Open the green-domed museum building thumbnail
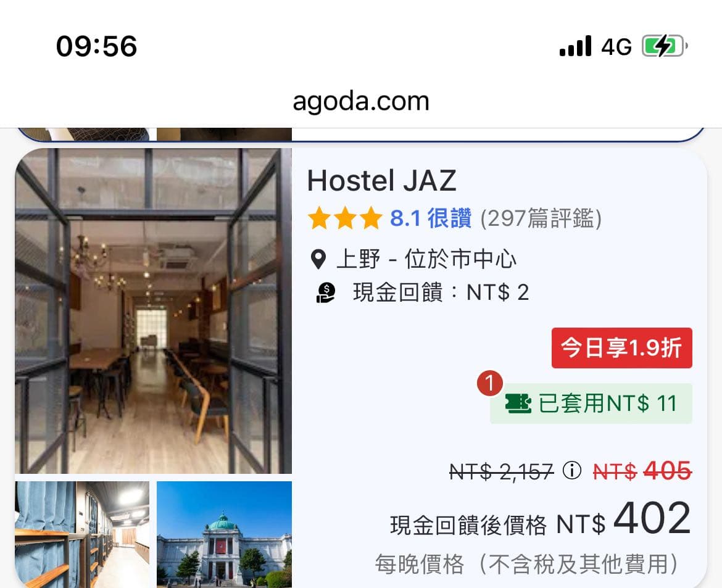Image resolution: width=722 pixels, height=588 pixels. tap(224, 534)
